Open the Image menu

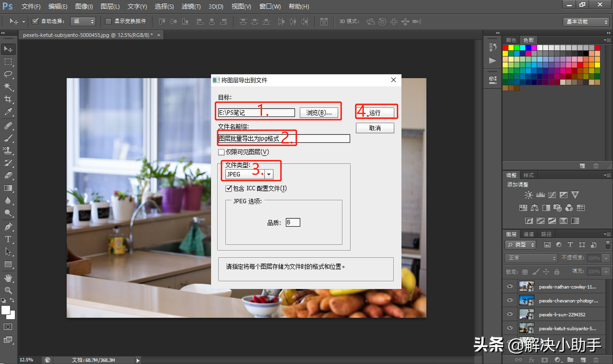(x=84, y=7)
